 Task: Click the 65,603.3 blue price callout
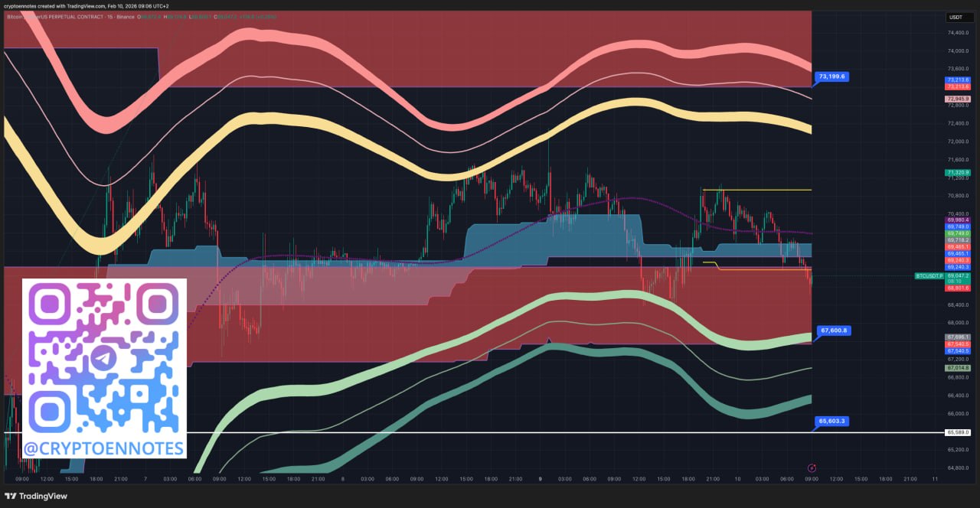834,421
